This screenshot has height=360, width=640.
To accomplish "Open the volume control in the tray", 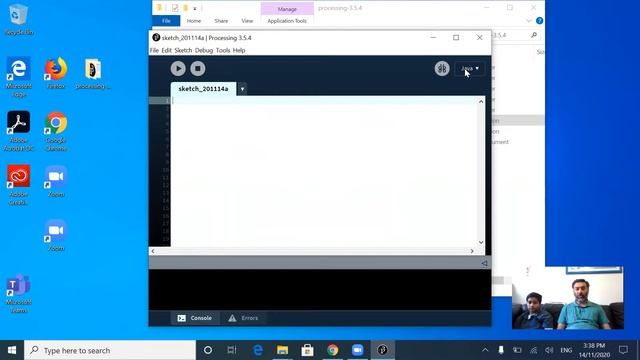I will pyautogui.click(x=549, y=350).
